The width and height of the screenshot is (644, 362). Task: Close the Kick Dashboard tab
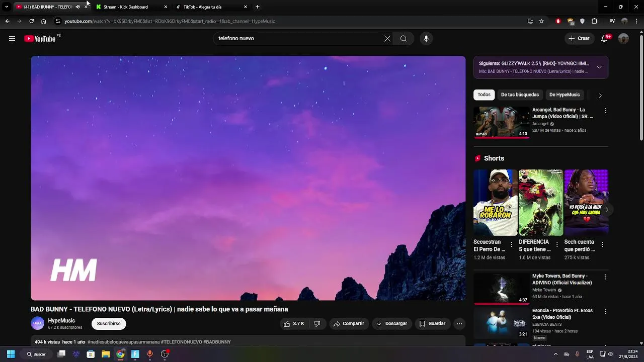pyautogui.click(x=166, y=7)
